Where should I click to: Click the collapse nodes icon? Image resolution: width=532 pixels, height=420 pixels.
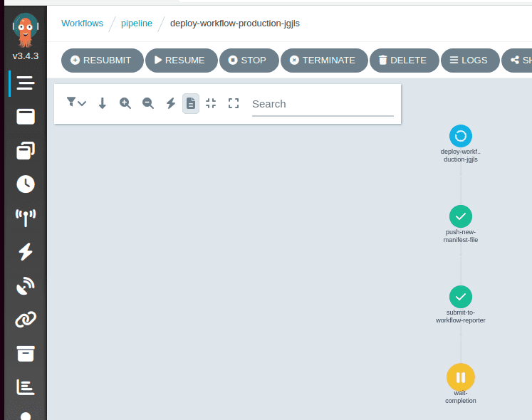(211, 103)
